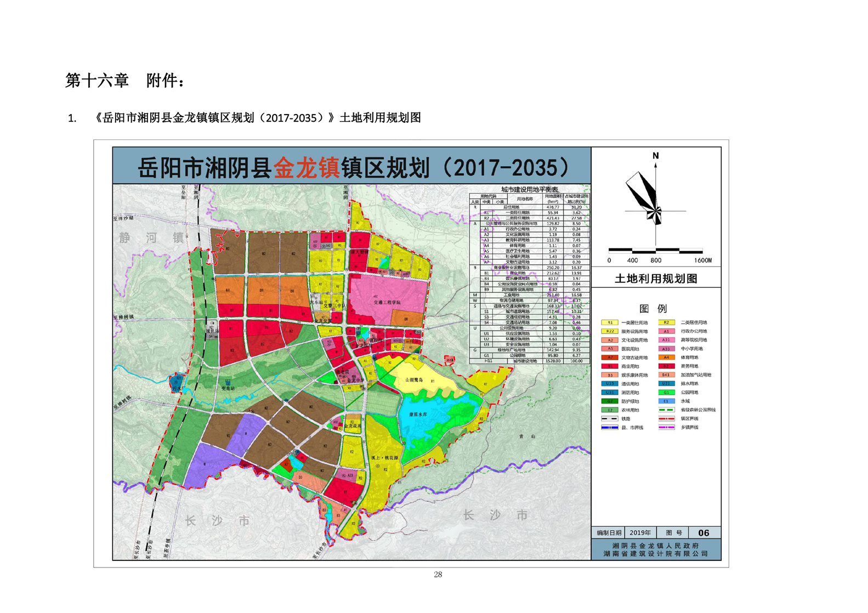Image resolution: width=868 pixels, height=613 pixels.
Task: Click the page number 28
Action: click(x=438, y=575)
